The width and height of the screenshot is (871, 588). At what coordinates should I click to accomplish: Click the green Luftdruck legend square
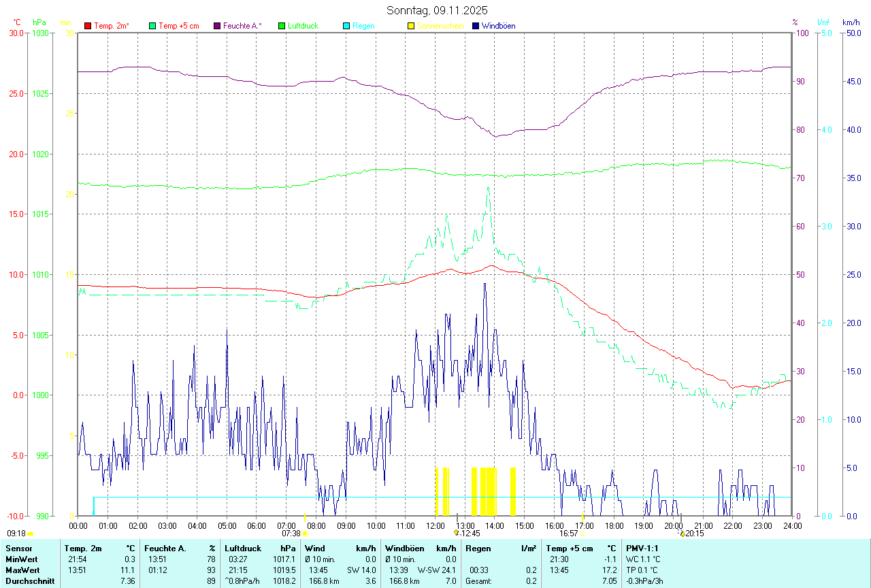tap(282, 26)
